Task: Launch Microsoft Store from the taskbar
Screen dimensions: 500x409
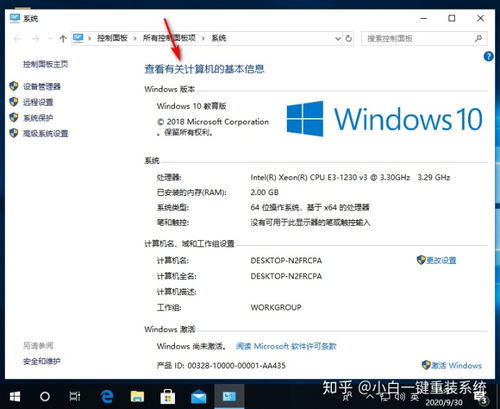Action: pyautogui.click(x=167, y=396)
